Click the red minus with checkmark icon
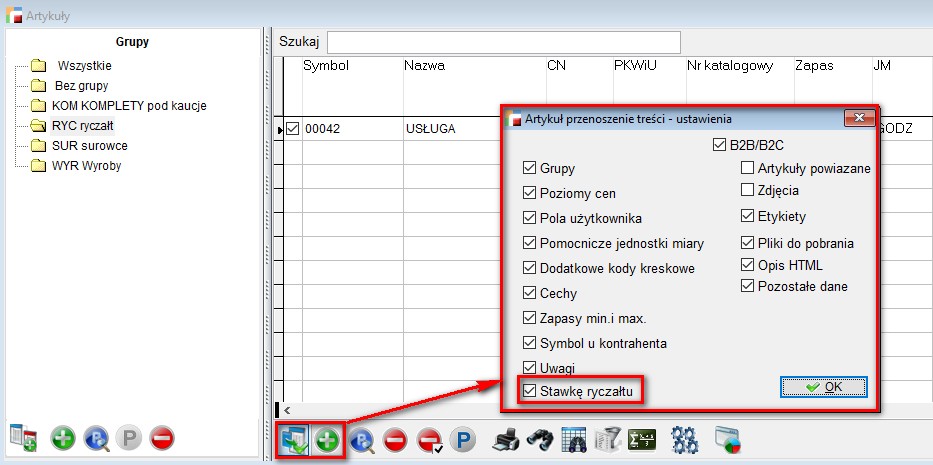The height and width of the screenshot is (465, 933). click(429, 440)
